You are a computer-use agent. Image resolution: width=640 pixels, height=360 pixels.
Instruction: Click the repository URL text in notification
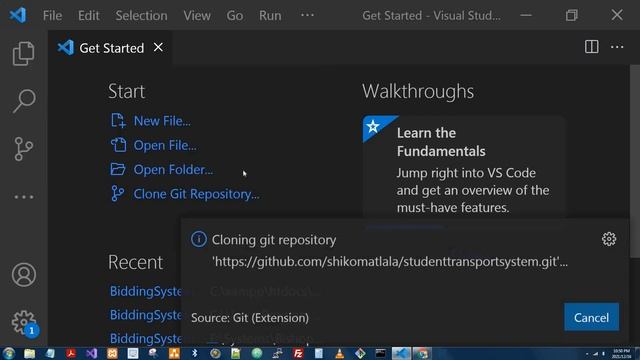point(389,261)
